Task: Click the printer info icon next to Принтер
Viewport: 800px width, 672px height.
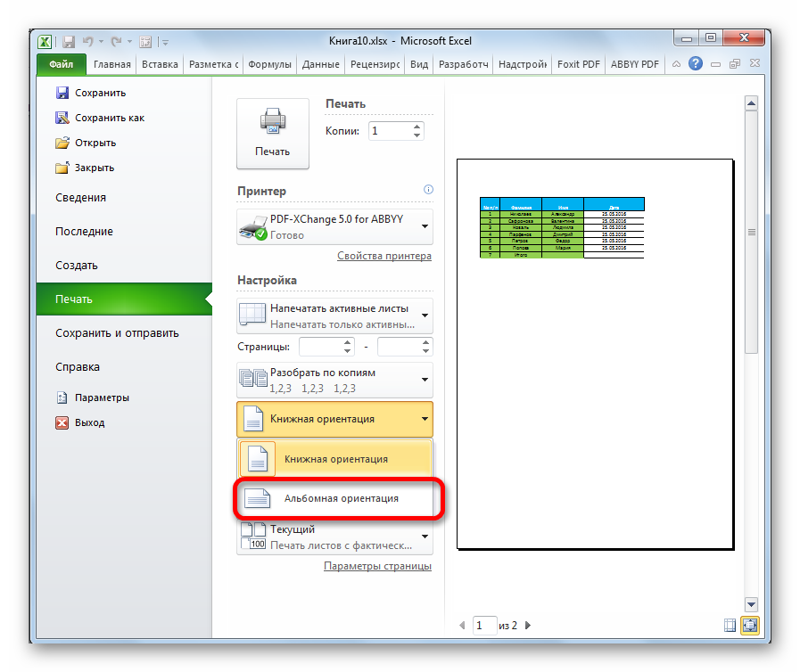Action: (x=428, y=190)
